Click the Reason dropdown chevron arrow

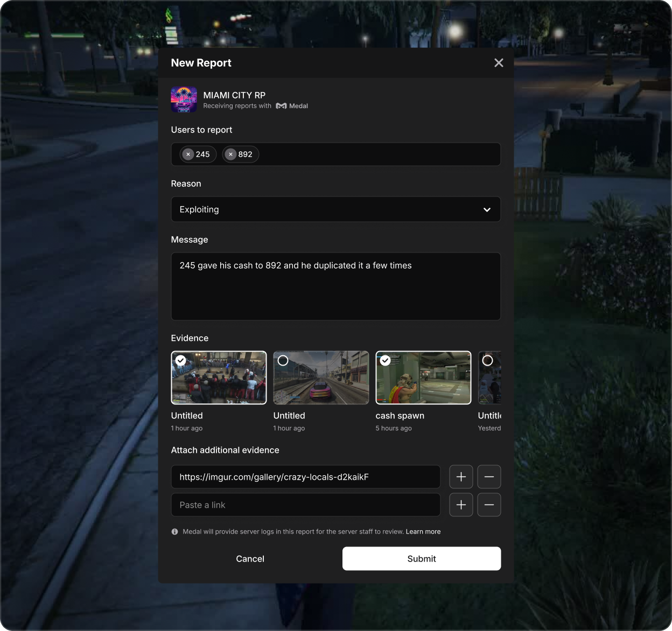tap(487, 209)
